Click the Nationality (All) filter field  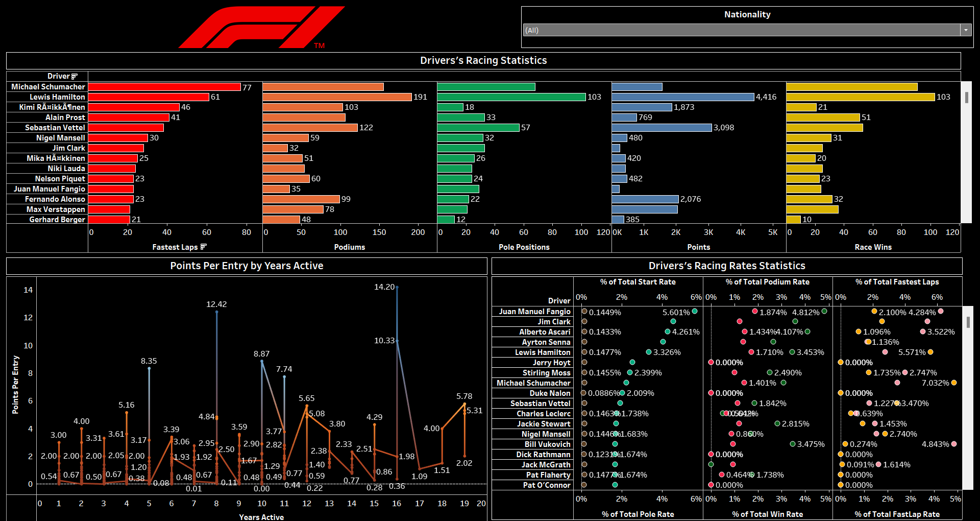[741, 30]
